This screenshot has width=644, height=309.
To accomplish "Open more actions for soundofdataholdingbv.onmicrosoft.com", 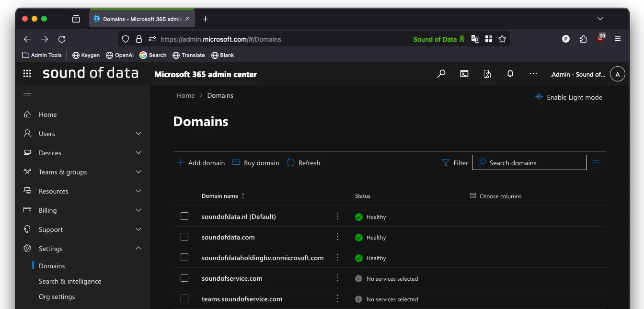I will [338, 257].
